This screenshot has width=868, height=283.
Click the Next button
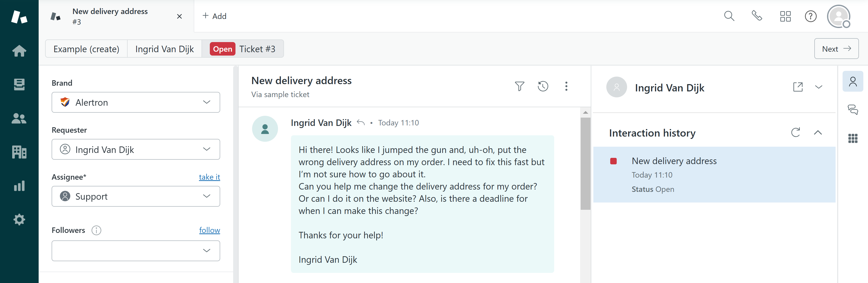(836, 49)
